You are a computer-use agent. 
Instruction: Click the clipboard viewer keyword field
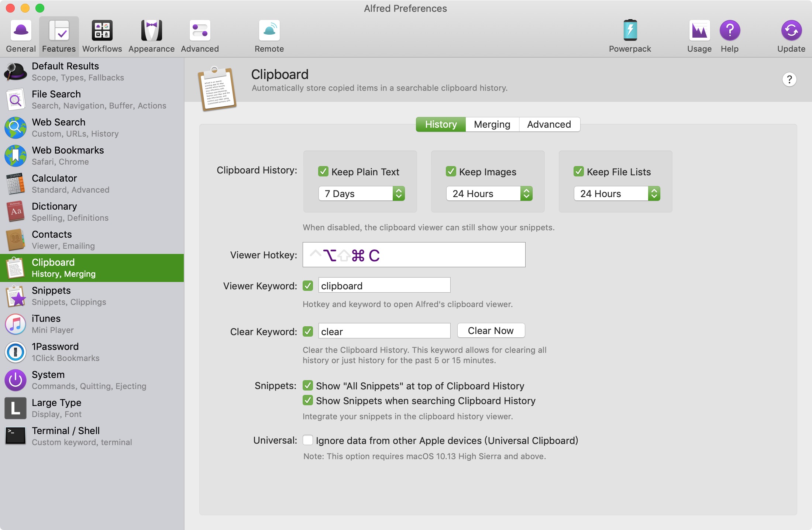[384, 285]
